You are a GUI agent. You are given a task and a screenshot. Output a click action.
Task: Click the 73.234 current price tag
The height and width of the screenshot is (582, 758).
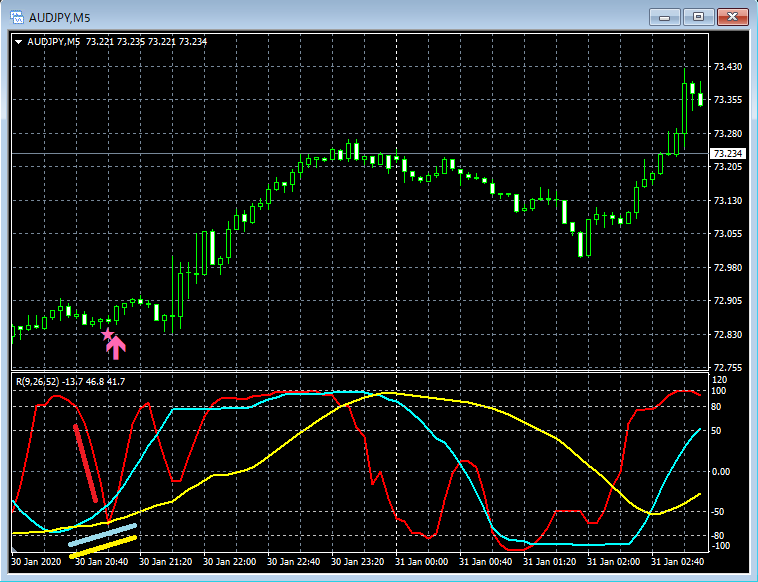click(725, 154)
